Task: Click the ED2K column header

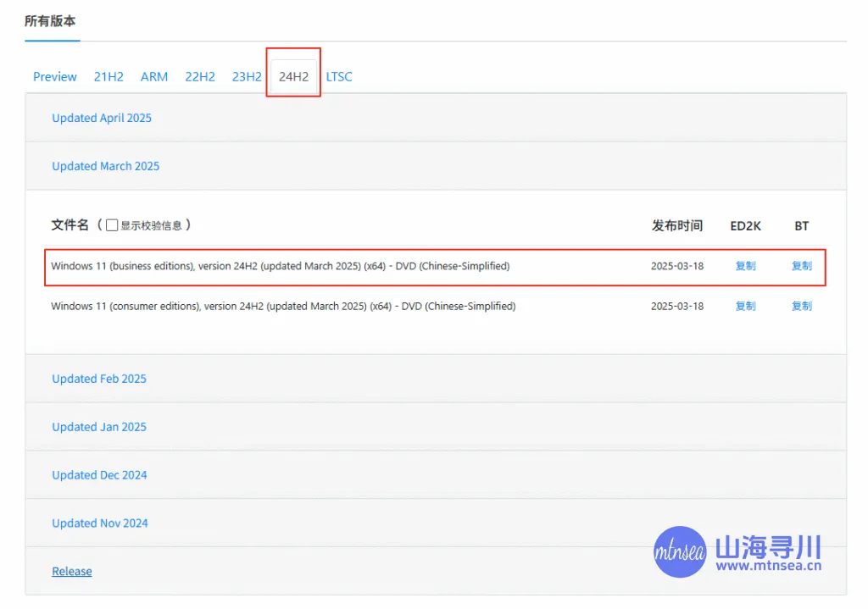Action: coord(745,226)
